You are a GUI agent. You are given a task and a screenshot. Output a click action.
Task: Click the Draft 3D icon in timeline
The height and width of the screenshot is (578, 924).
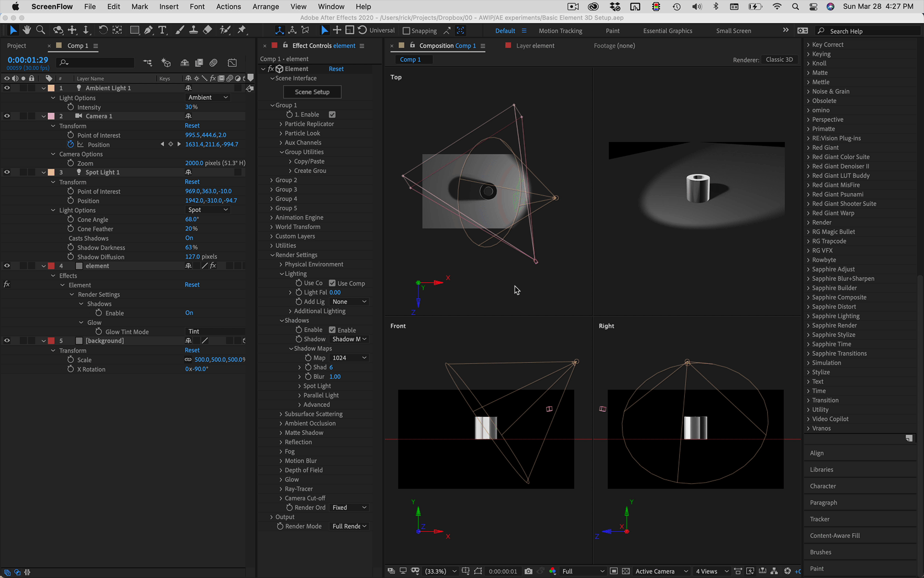click(166, 63)
